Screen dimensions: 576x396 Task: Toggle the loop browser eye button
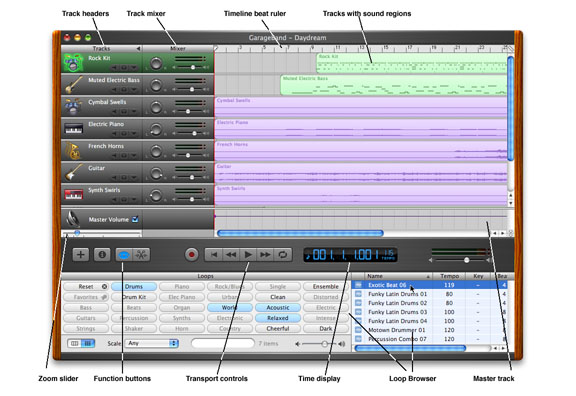click(124, 255)
